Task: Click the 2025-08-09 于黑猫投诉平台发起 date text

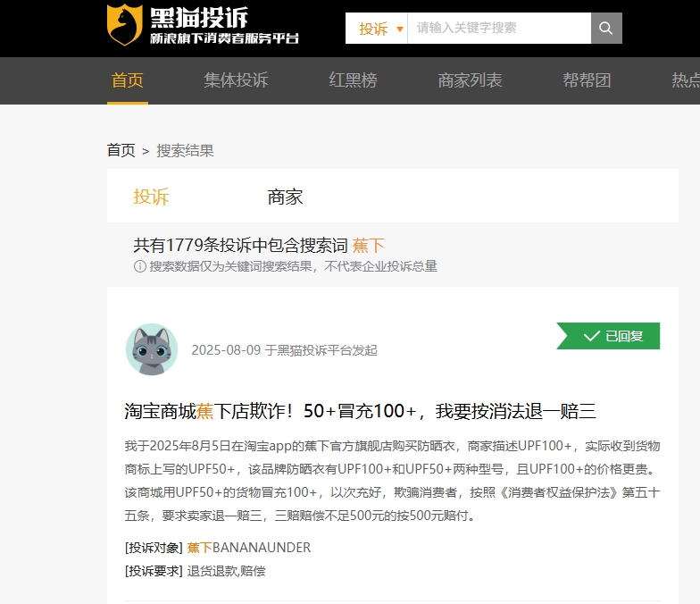Action: click(x=284, y=350)
